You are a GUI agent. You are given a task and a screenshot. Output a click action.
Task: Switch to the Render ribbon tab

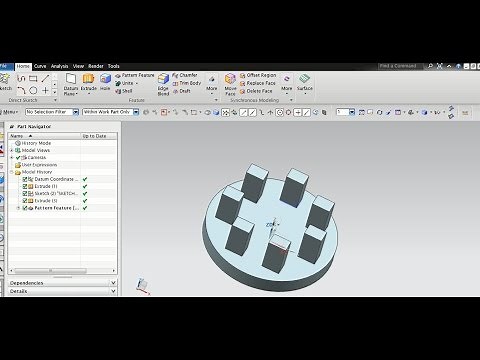(x=96, y=66)
